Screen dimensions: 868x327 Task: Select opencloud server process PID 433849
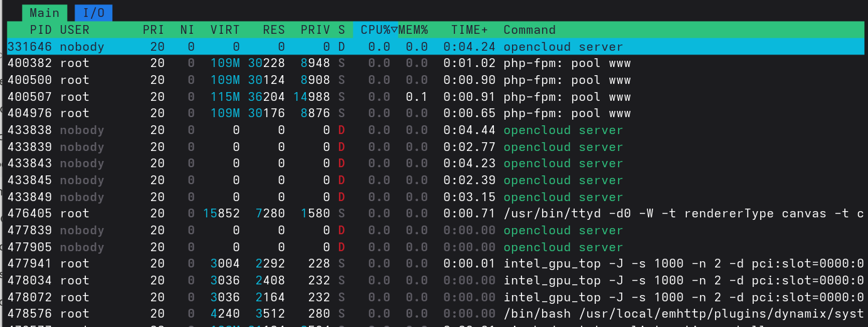pos(435,197)
